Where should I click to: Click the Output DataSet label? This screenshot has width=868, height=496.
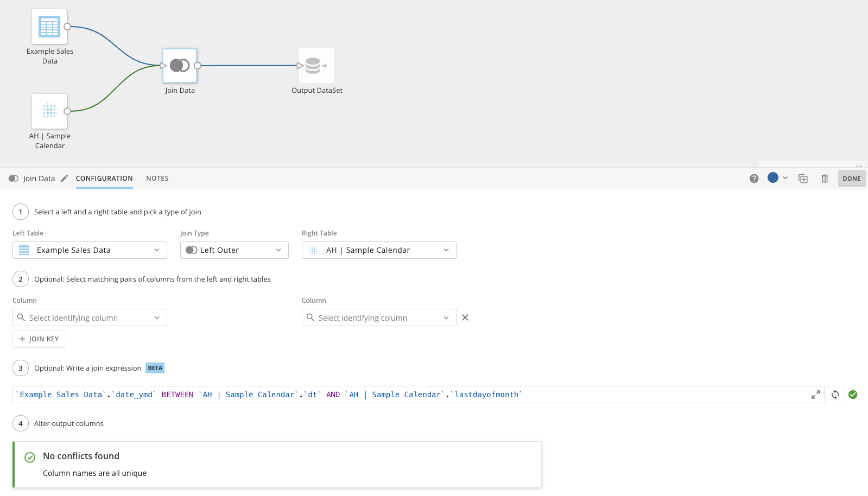[317, 91]
